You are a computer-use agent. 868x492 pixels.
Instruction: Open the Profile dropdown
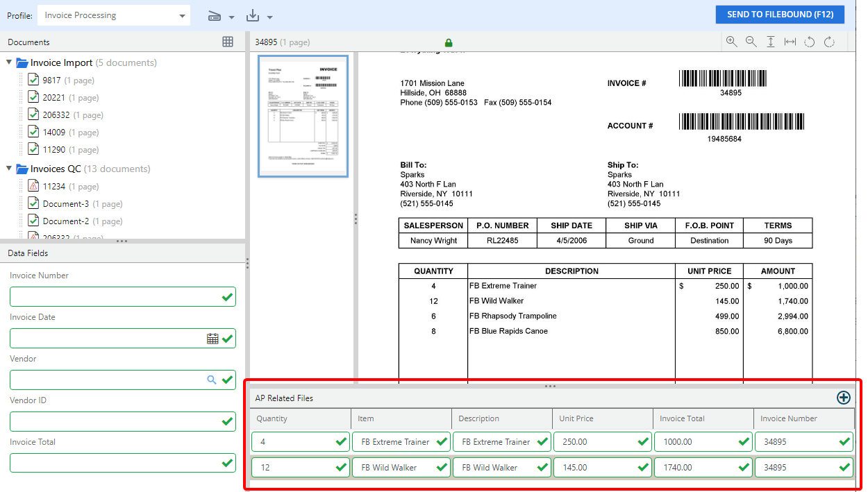[183, 16]
